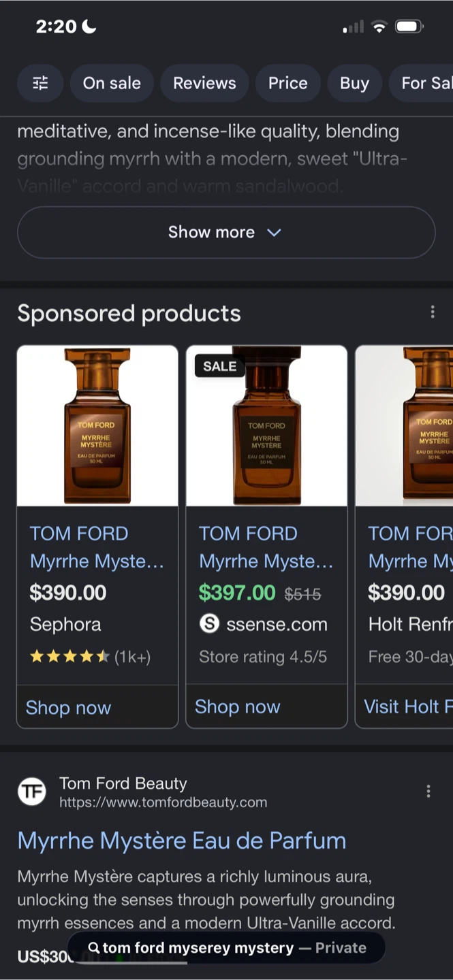Click Shop now under Sephora listing

pos(68,708)
